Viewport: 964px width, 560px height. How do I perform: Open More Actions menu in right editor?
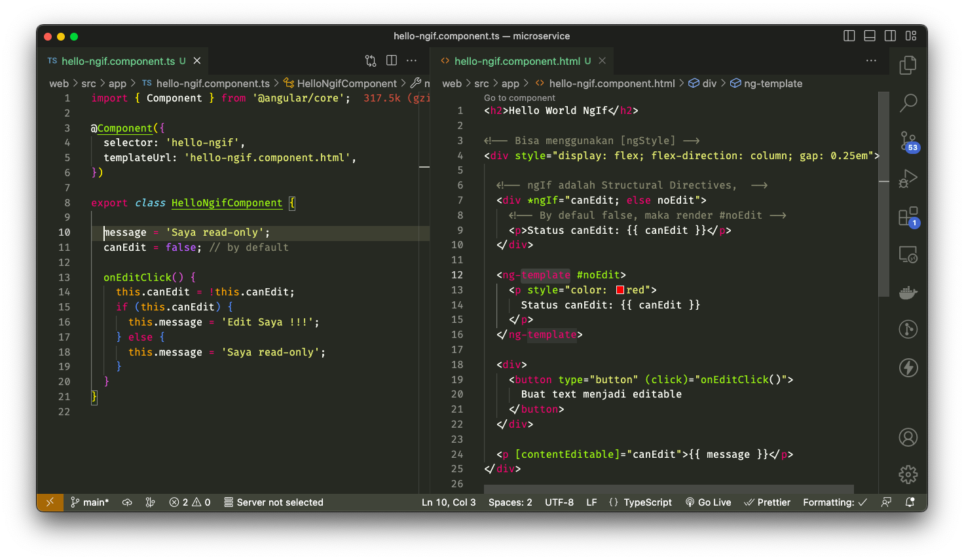(871, 61)
